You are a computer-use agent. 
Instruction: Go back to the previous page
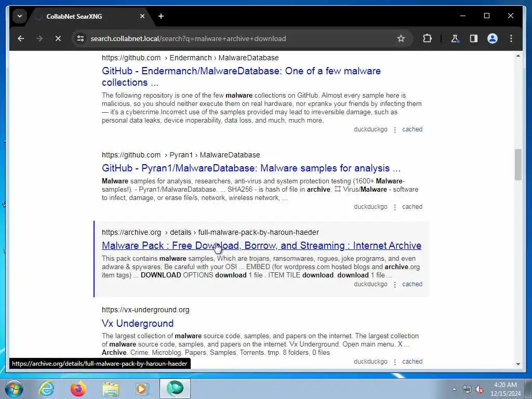tap(21, 38)
